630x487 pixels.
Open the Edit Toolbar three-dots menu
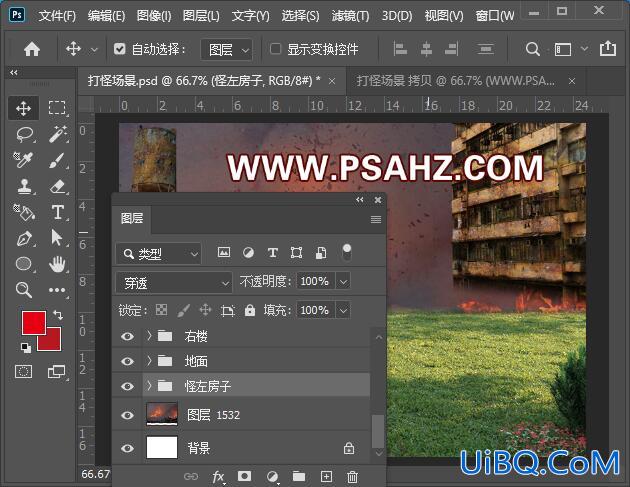57,290
